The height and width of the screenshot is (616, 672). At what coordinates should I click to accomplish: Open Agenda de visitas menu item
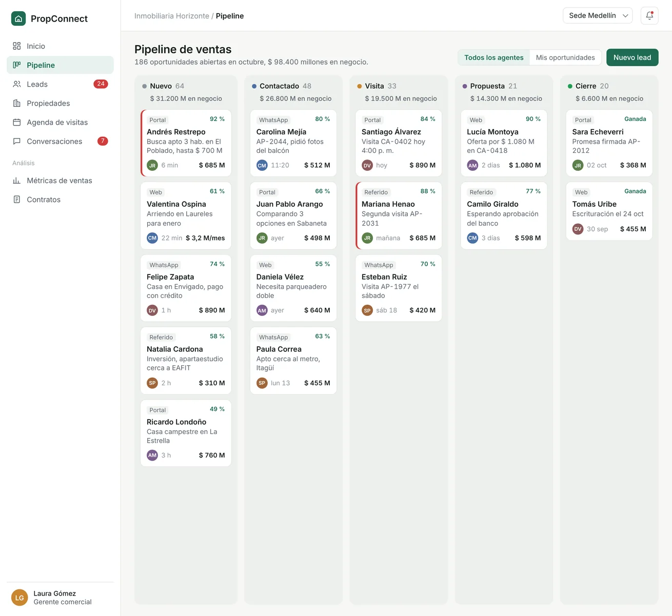coord(60,122)
